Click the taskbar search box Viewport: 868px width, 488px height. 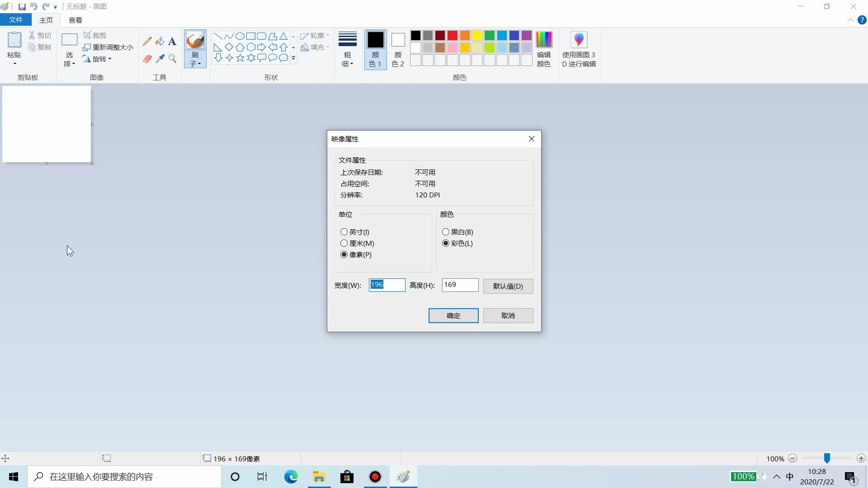coord(125,477)
